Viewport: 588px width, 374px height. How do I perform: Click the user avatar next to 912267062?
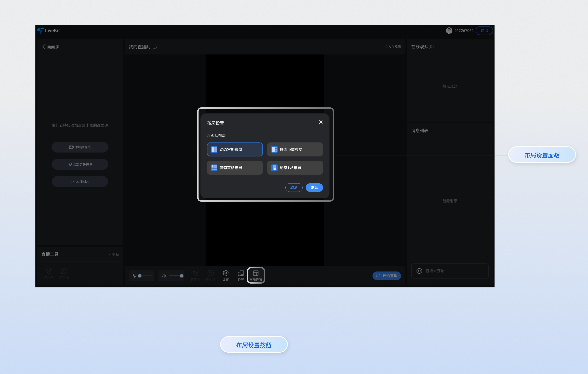[x=449, y=31]
